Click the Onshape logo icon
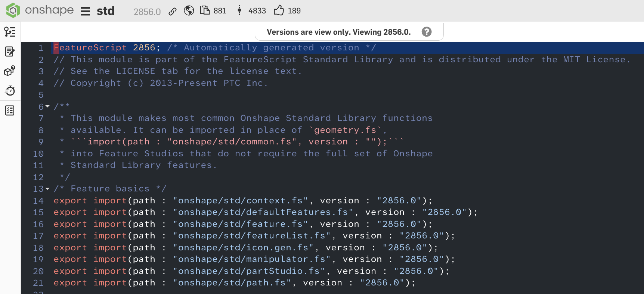Viewport: 644px width, 294px height. tap(13, 10)
